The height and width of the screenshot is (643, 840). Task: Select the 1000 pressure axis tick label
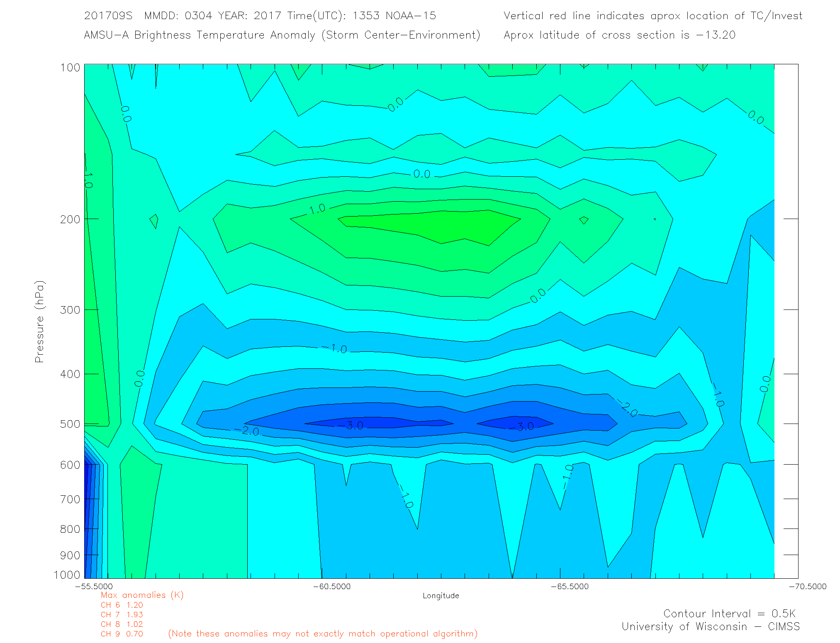[67, 575]
